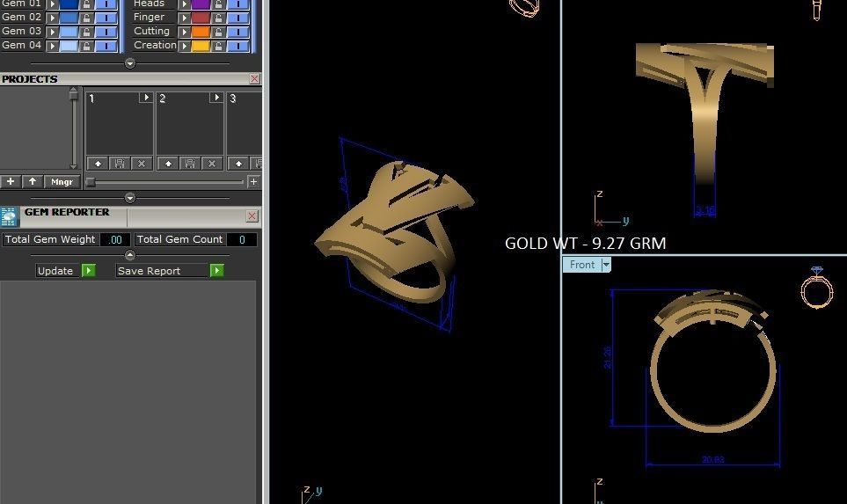This screenshot has height=504, width=847.
Task: Select the Gem 04 layer name
Action: click(22, 46)
